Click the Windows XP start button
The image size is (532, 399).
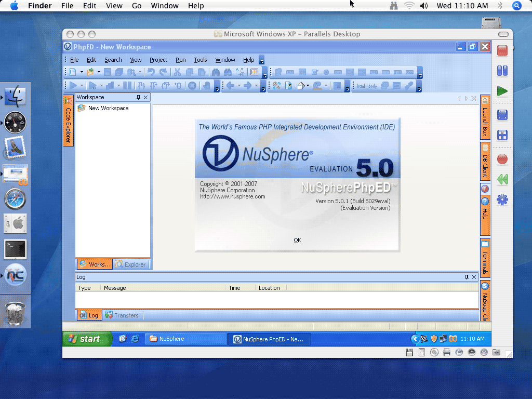click(x=87, y=339)
